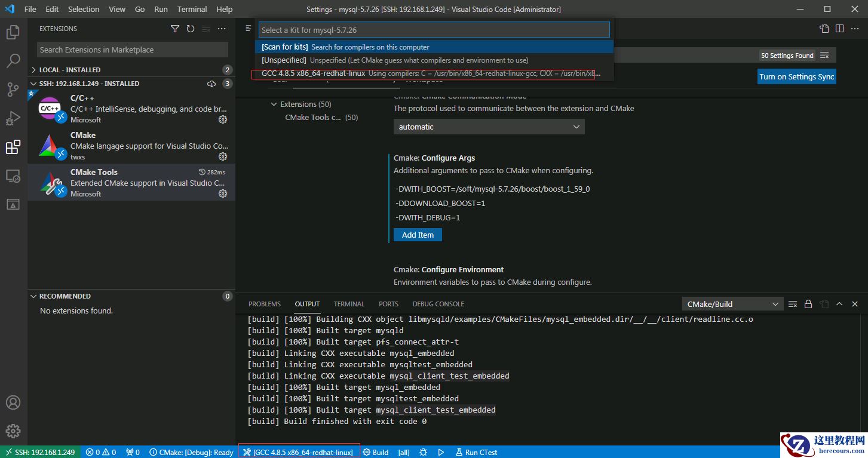
Task: Open the Communication Mode automatic dropdown
Action: pos(489,127)
